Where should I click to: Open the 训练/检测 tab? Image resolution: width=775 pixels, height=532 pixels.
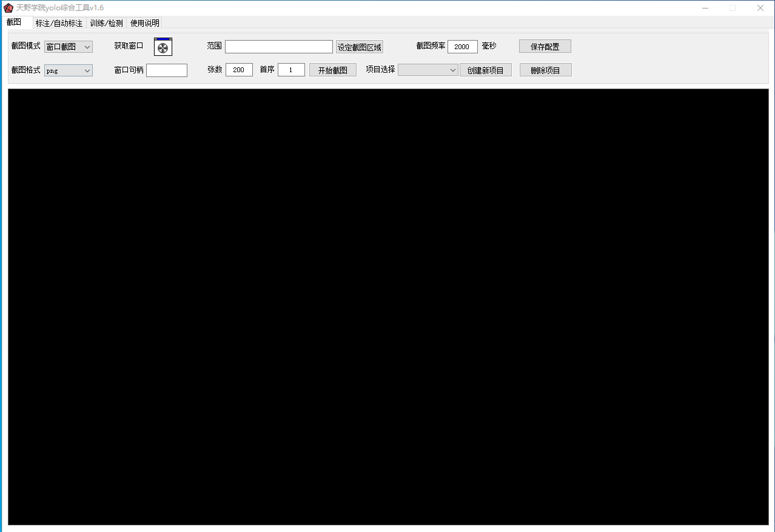106,23
